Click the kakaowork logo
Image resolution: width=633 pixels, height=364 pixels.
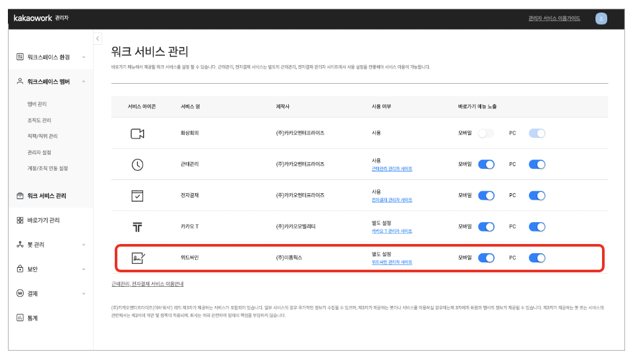33,18
